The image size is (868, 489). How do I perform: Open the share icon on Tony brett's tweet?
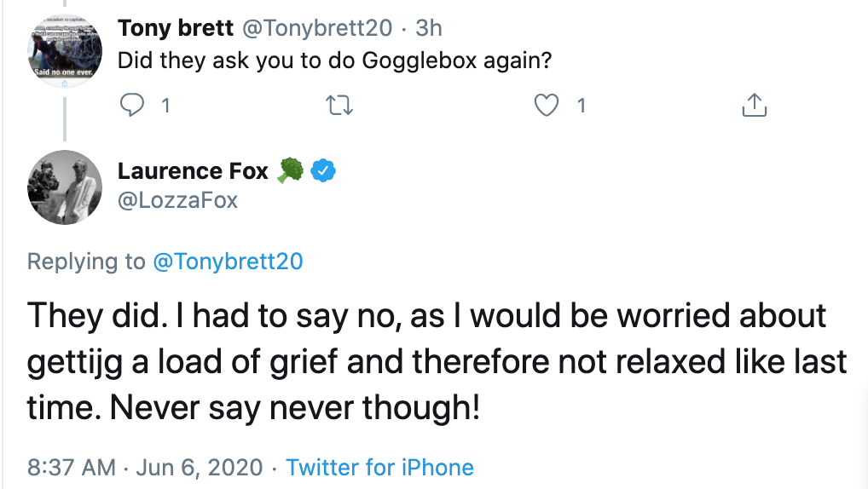point(753,106)
